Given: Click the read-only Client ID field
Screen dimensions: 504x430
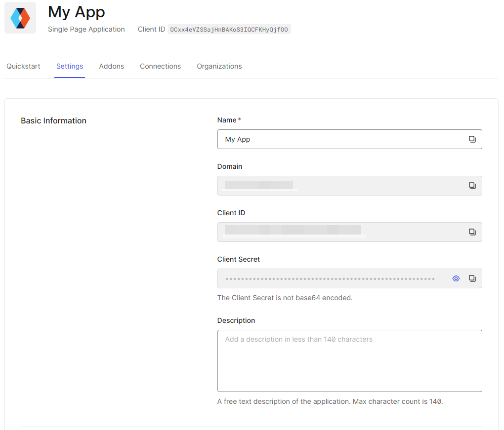Looking at the screenshot, I should (x=341, y=232).
